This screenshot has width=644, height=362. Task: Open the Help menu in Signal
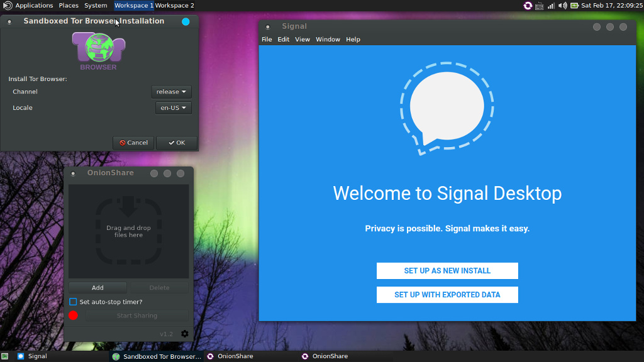click(353, 40)
